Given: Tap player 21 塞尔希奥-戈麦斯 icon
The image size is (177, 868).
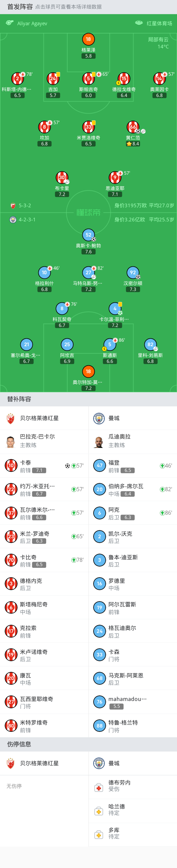Looking at the screenshot, I should point(27,344).
